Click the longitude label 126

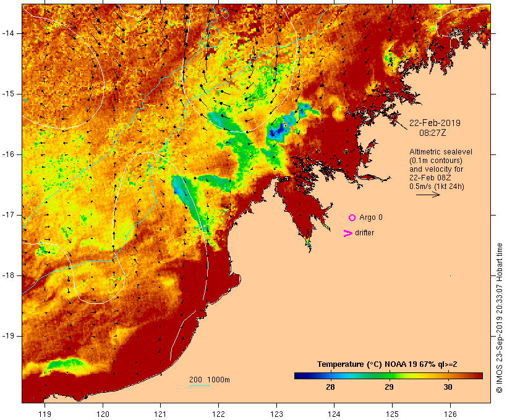(450, 414)
